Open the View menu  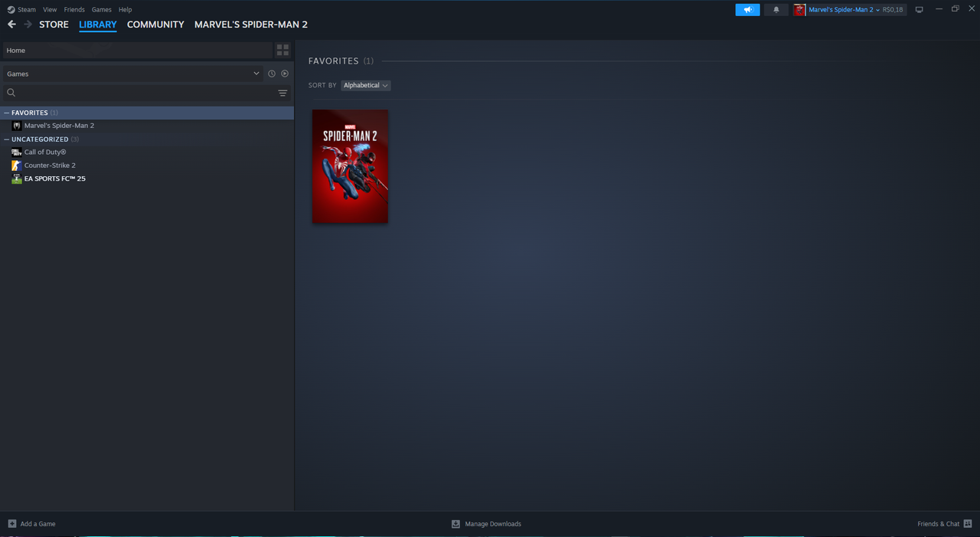click(x=50, y=10)
